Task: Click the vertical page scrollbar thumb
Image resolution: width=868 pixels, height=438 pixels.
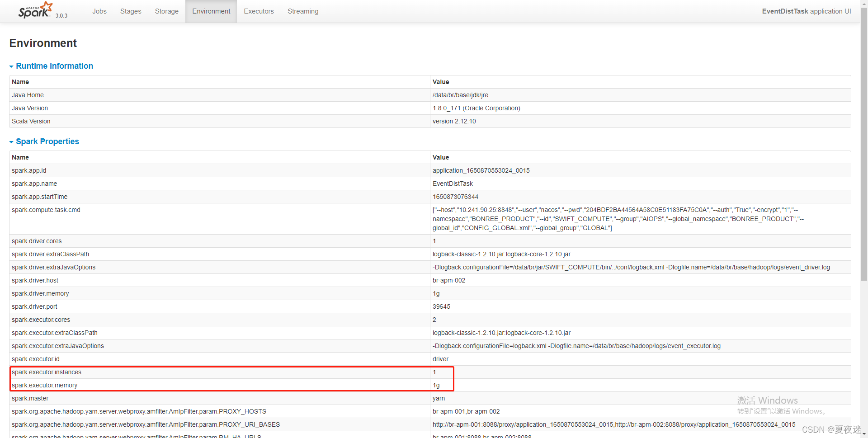Action: click(x=864, y=144)
